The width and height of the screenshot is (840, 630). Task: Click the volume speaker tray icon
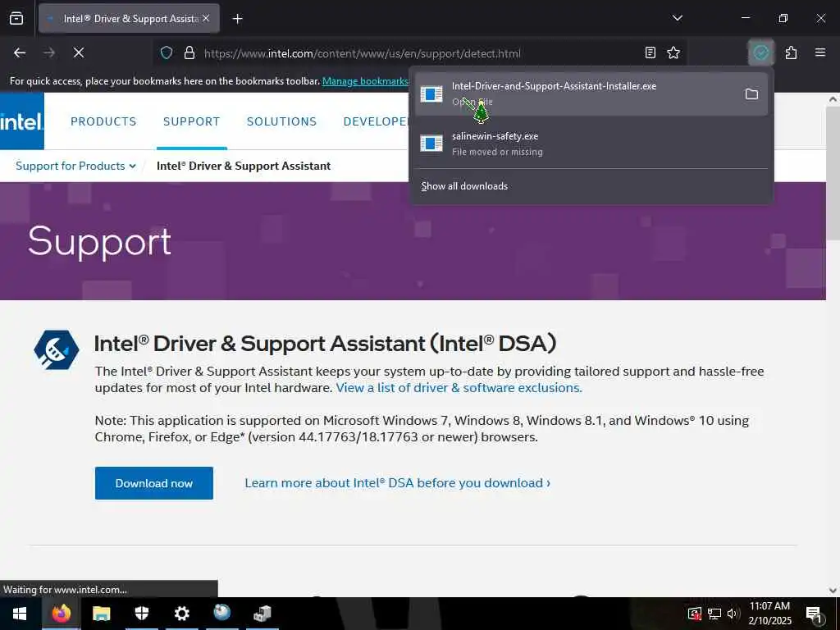pos(733,614)
